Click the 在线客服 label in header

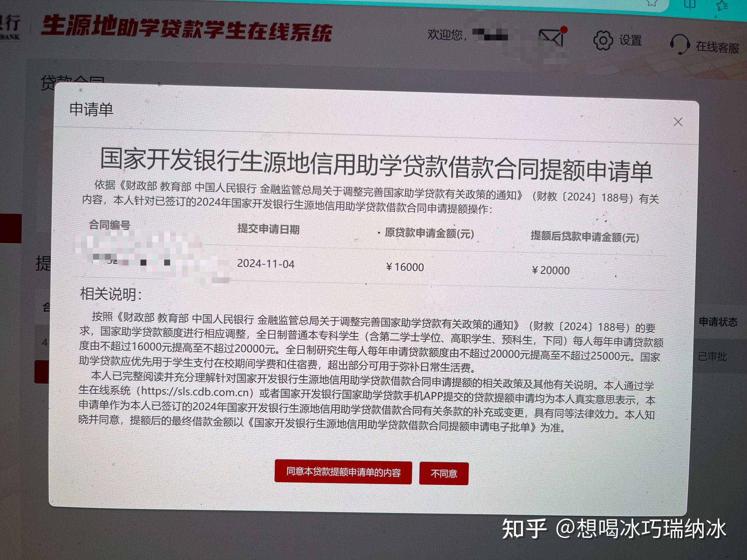[717, 47]
